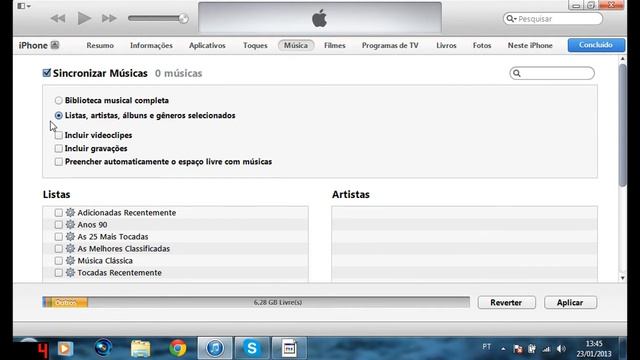Check the Música Clássica playlist
The height and width of the screenshot is (360, 640).
[x=59, y=260]
